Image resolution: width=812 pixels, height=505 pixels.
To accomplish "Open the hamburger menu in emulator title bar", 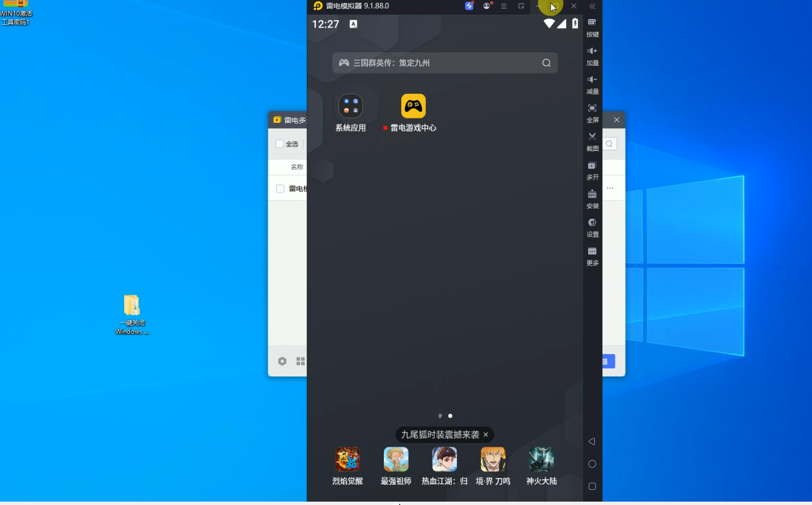I will [x=504, y=6].
